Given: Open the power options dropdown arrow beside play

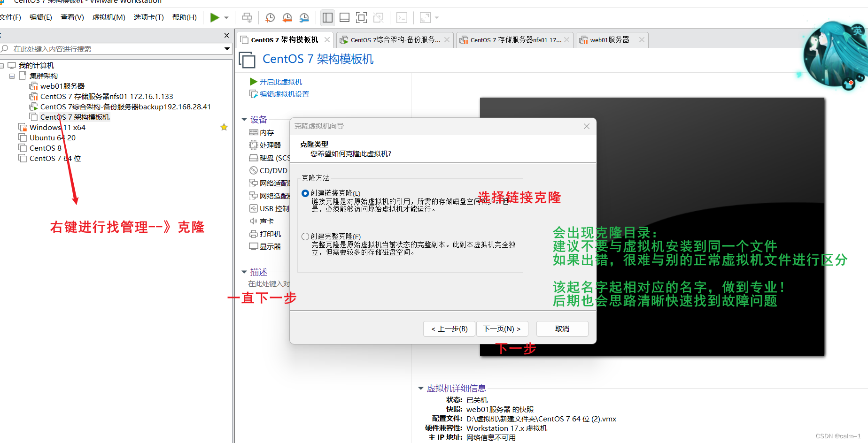Looking at the screenshot, I should [226, 18].
